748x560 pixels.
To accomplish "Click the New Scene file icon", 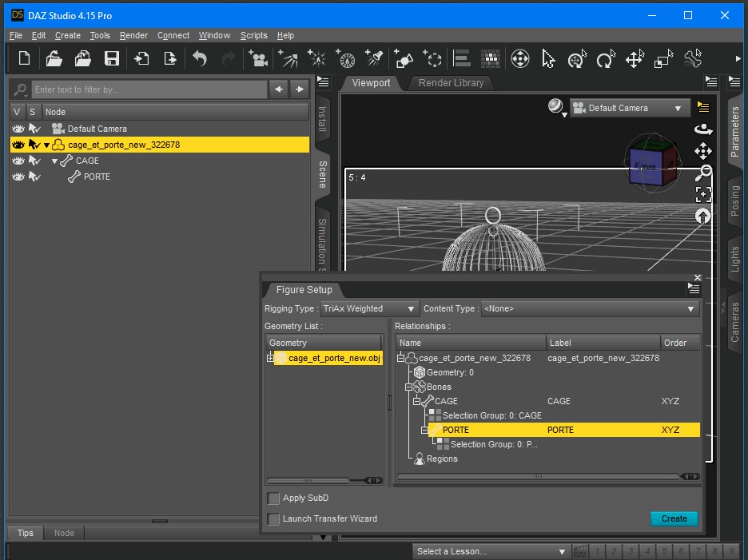I will coord(24,58).
